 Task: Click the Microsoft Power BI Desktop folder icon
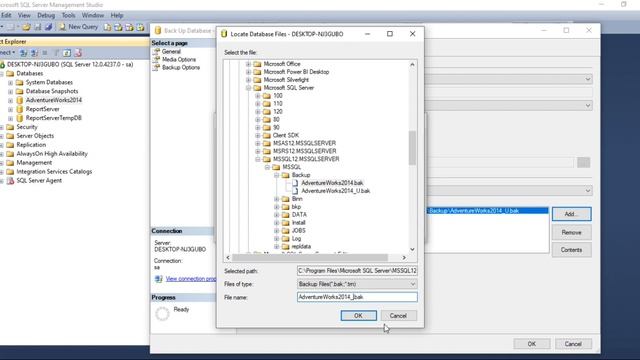pyautogui.click(x=257, y=72)
